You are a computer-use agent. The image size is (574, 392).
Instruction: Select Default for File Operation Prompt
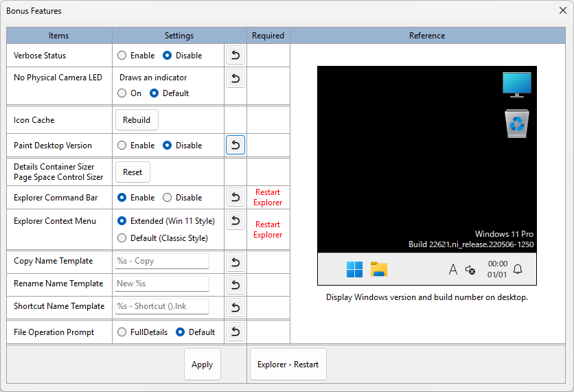(x=195, y=332)
